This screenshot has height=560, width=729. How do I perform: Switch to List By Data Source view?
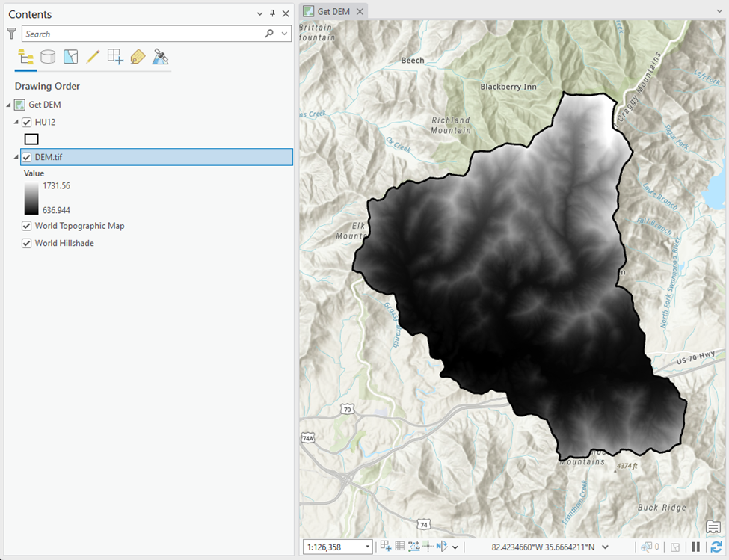[48, 57]
